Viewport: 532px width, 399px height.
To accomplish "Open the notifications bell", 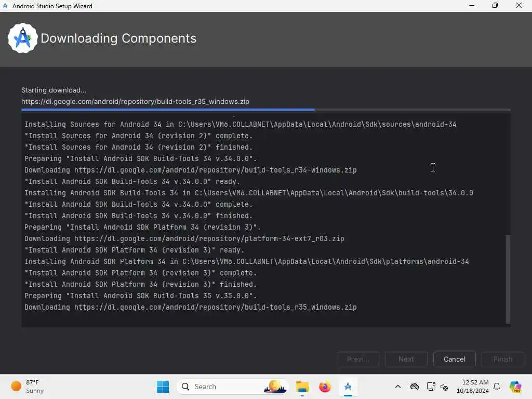I will tap(497, 387).
